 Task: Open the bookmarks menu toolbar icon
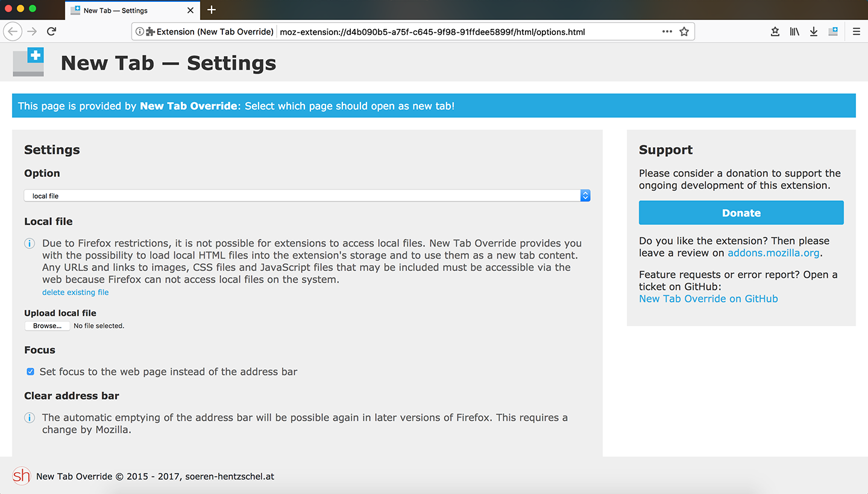point(775,31)
